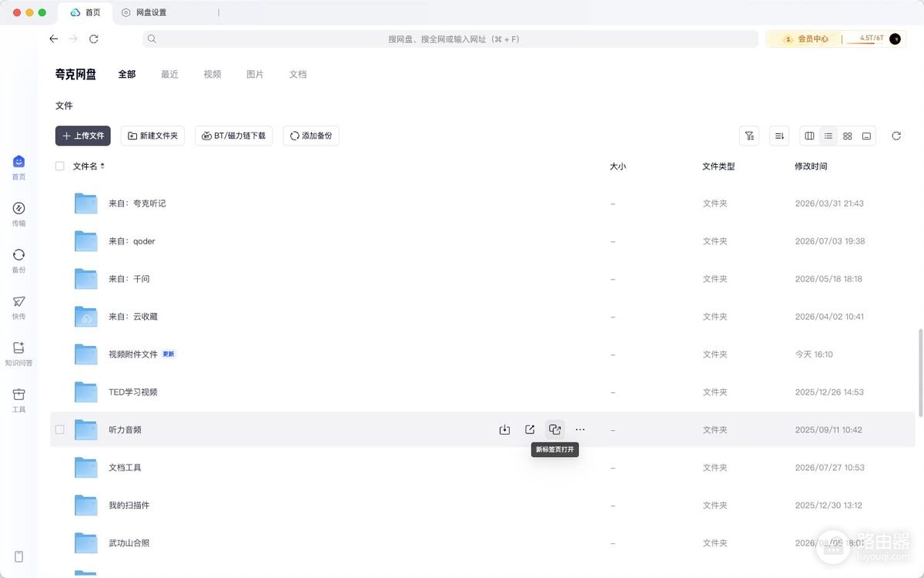This screenshot has height=578, width=924.
Task: Switch to list view layout
Action: tap(829, 136)
